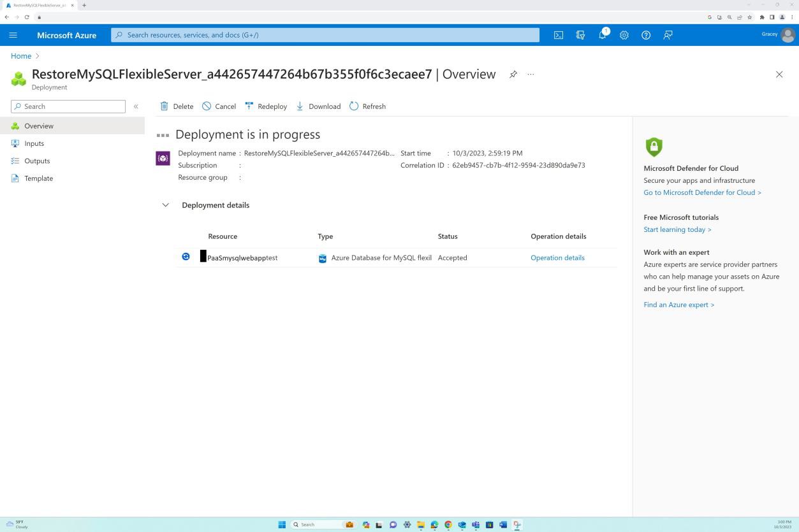Image resolution: width=799 pixels, height=532 pixels.
Task: Follow the Go to Microsoft Defender for Cloud link
Action: (x=701, y=192)
